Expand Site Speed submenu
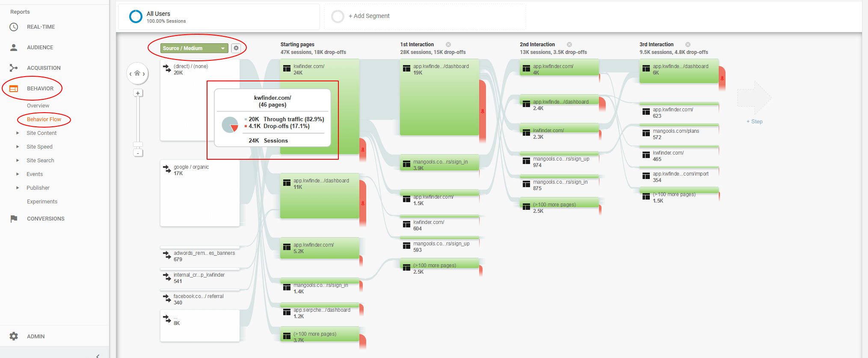The image size is (868, 358). tap(18, 147)
